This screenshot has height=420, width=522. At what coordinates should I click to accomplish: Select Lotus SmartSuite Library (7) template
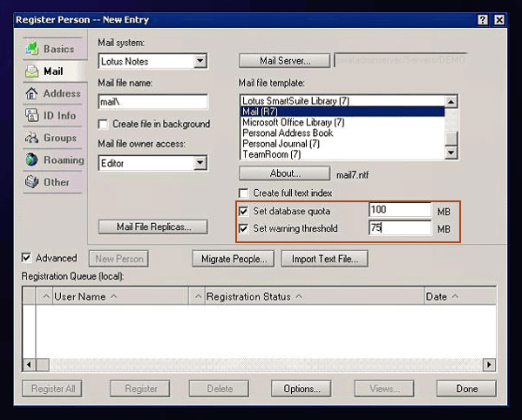tap(342, 101)
